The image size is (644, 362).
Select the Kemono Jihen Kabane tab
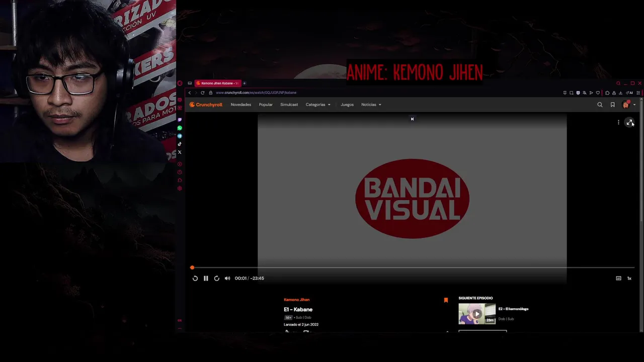click(217, 83)
